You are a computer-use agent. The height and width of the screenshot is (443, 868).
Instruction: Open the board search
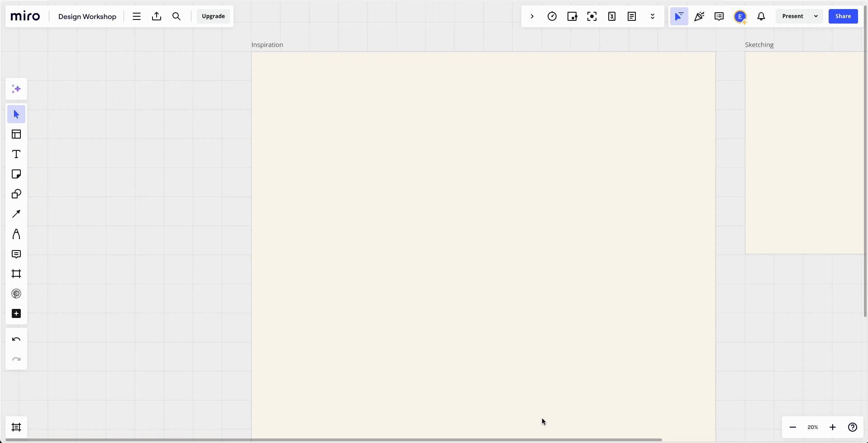pyautogui.click(x=177, y=16)
